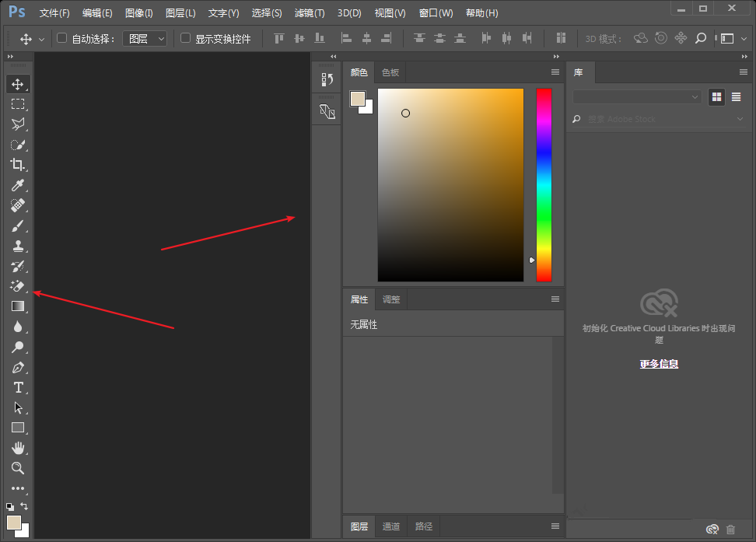Open the 图层 auto-select dropdown
The image size is (756, 542).
[145, 38]
